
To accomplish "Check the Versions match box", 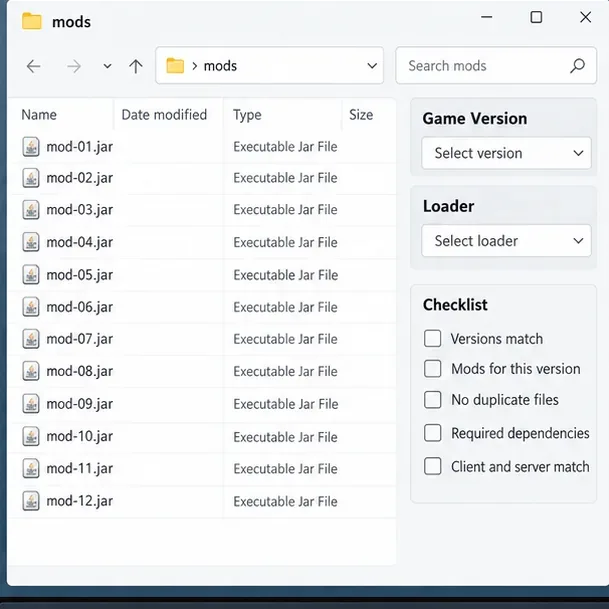I will coord(432,338).
